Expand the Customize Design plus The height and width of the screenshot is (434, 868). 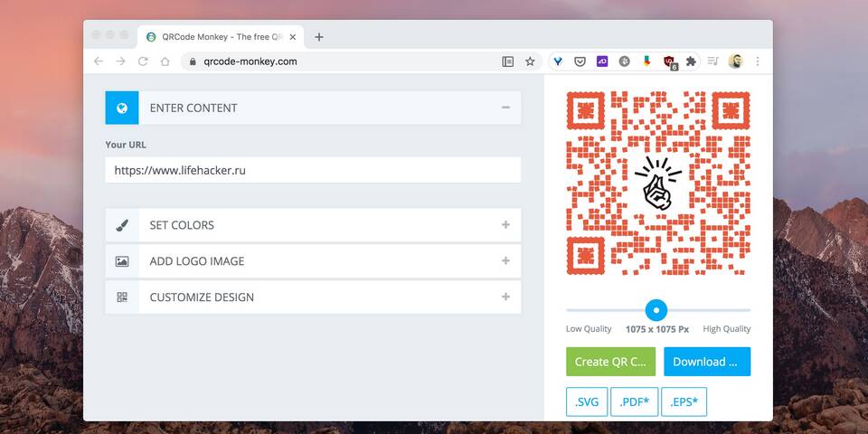pos(505,297)
